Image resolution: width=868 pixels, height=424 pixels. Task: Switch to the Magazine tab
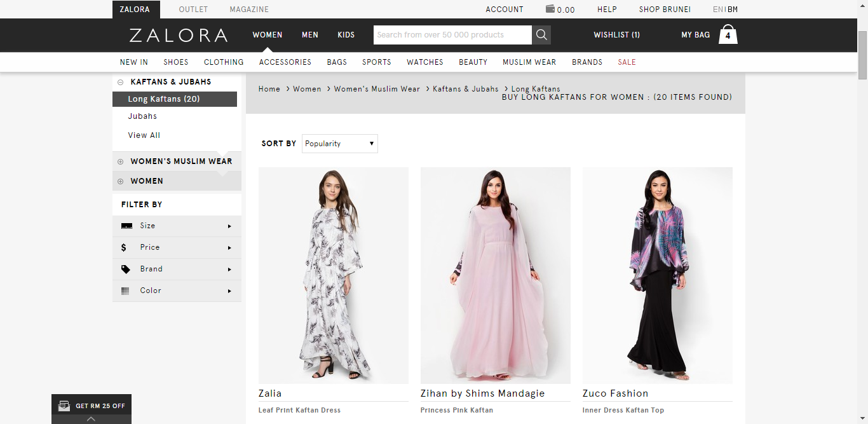tap(249, 10)
